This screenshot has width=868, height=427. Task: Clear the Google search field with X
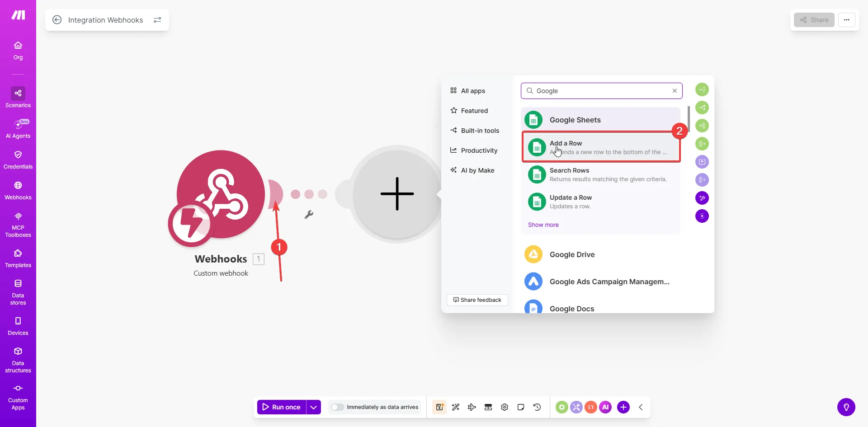[x=675, y=91]
